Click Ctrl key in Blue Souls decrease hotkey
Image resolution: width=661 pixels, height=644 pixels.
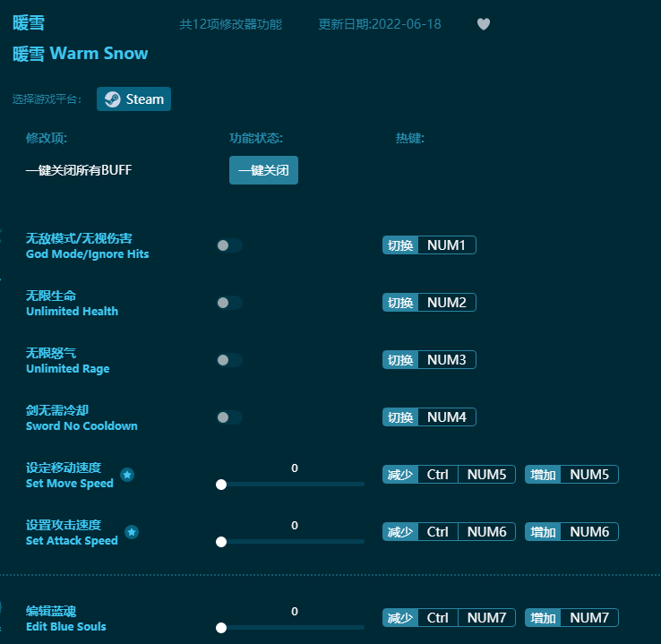point(438,618)
